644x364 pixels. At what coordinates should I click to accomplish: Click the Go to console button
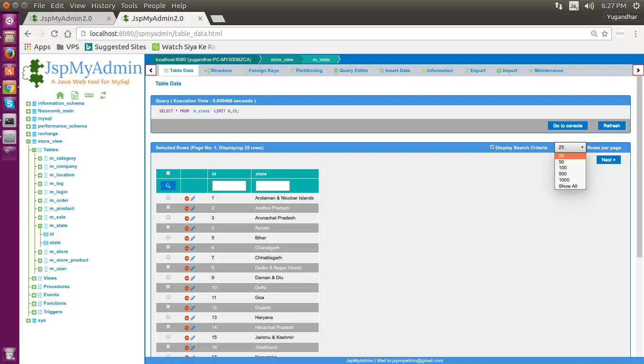568,126
